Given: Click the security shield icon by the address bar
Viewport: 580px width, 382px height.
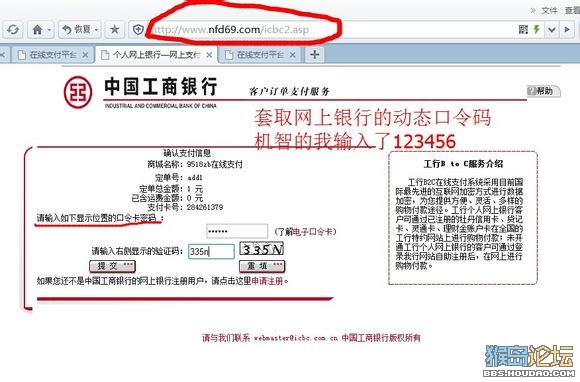Looking at the screenshot, I should coord(138,30).
